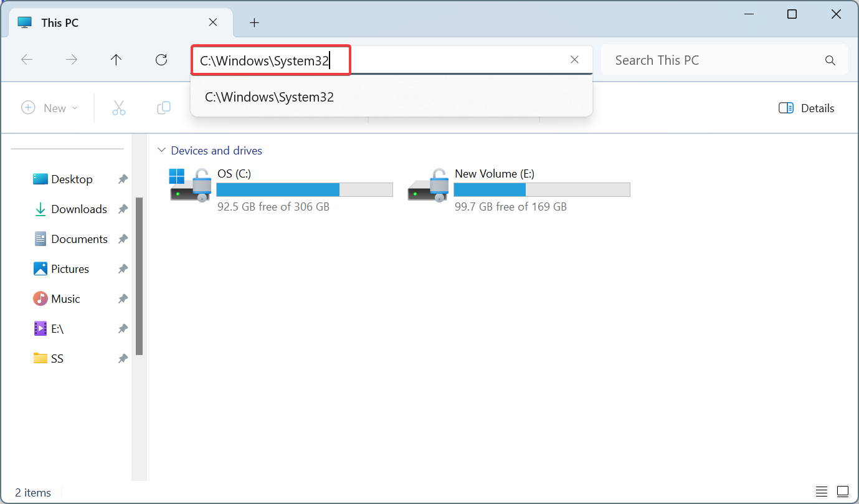This screenshot has height=504, width=859.
Task: Click the pin icon next to Pictures
Action: click(123, 269)
